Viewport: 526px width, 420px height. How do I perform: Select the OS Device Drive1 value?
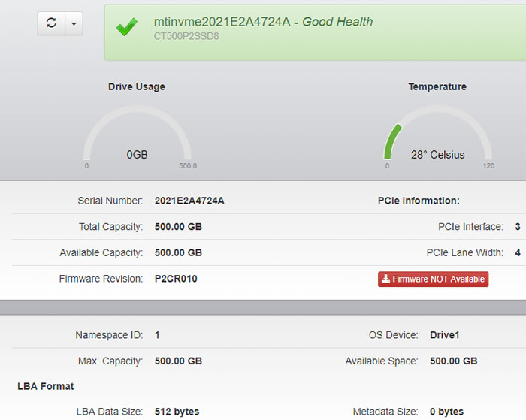(x=444, y=335)
